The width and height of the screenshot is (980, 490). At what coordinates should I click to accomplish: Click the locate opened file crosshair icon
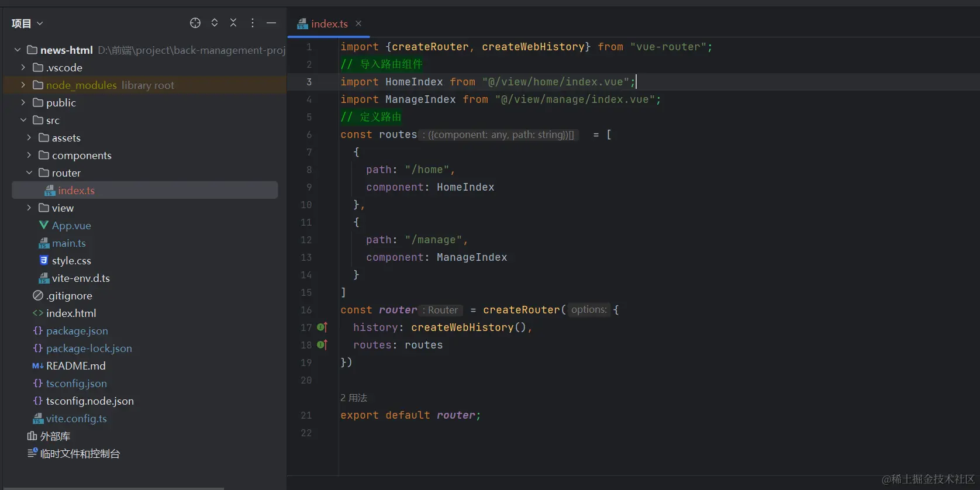[195, 23]
